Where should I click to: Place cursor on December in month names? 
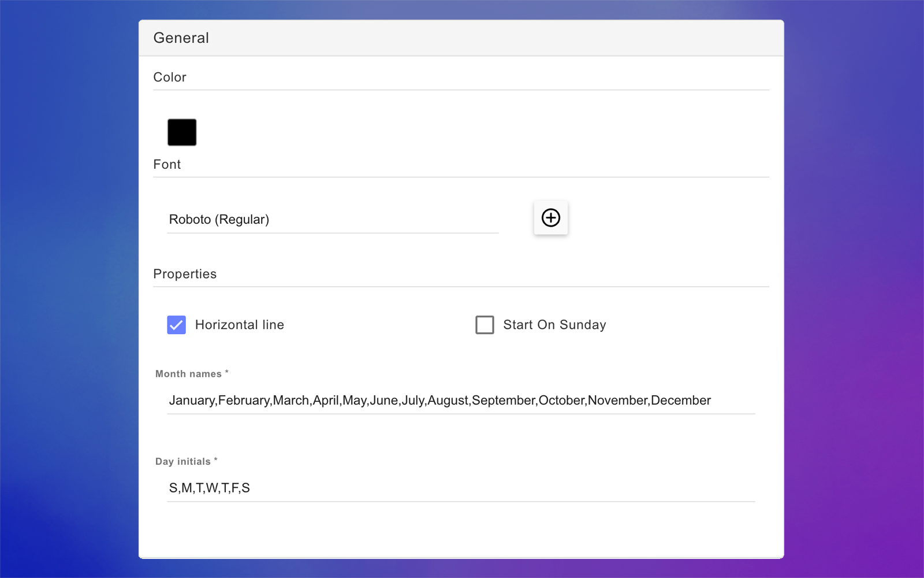click(680, 401)
